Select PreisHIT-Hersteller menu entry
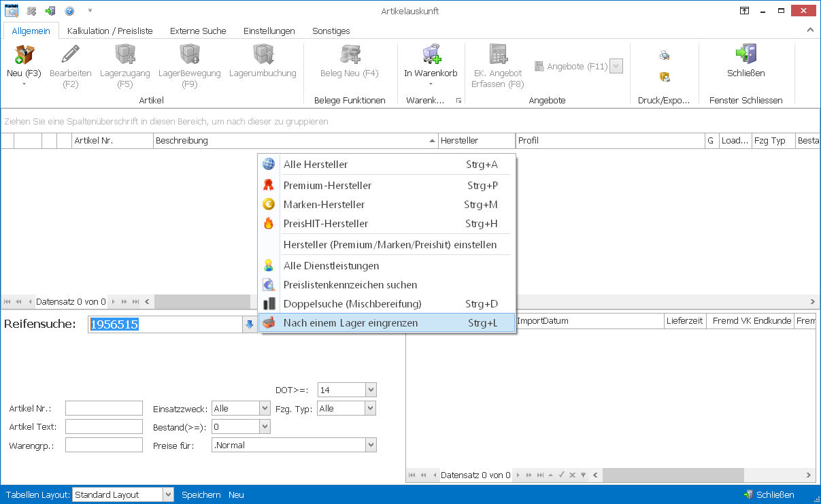Viewport: 821px width, 504px height. (x=386, y=224)
